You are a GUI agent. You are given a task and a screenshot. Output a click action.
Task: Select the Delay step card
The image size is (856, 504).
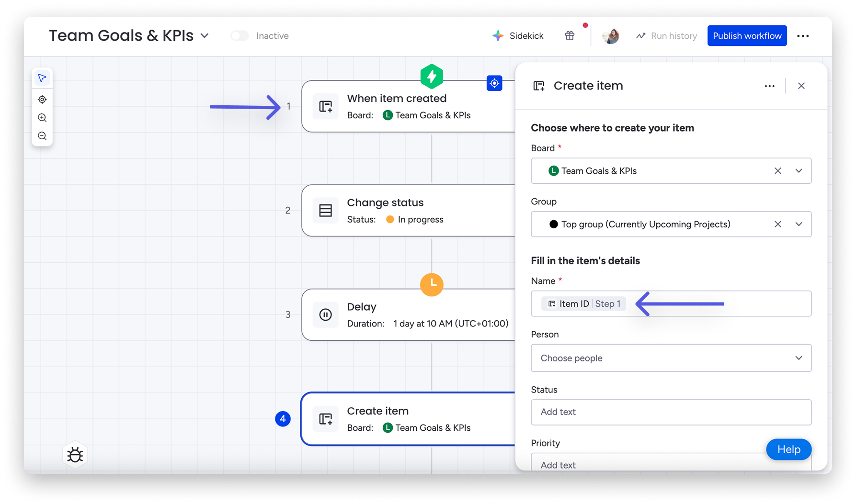(x=408, y=314)
